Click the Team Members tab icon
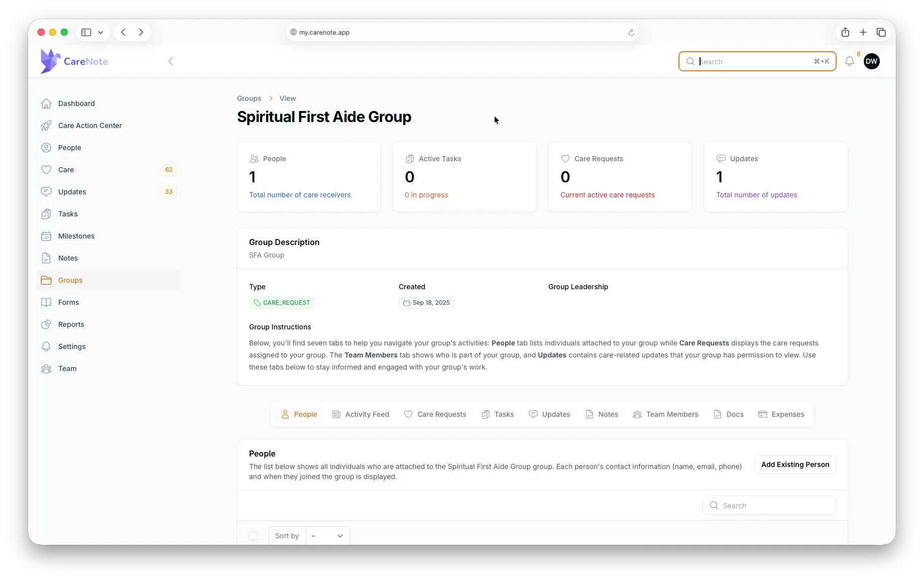This screenshot has height=582, width=924. pyautogui.click(x=637, y=414)
